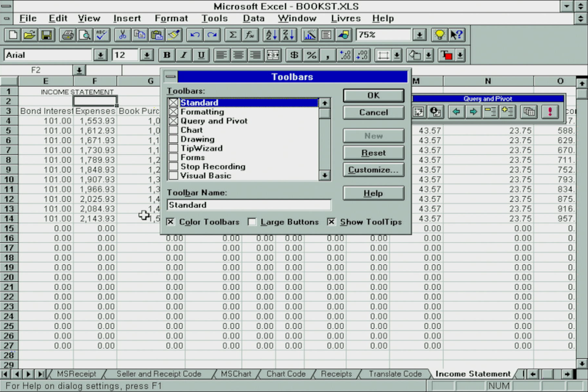Click the Save floppy disk icon
Screen dimensions: 588x392
tap(46, 35)
